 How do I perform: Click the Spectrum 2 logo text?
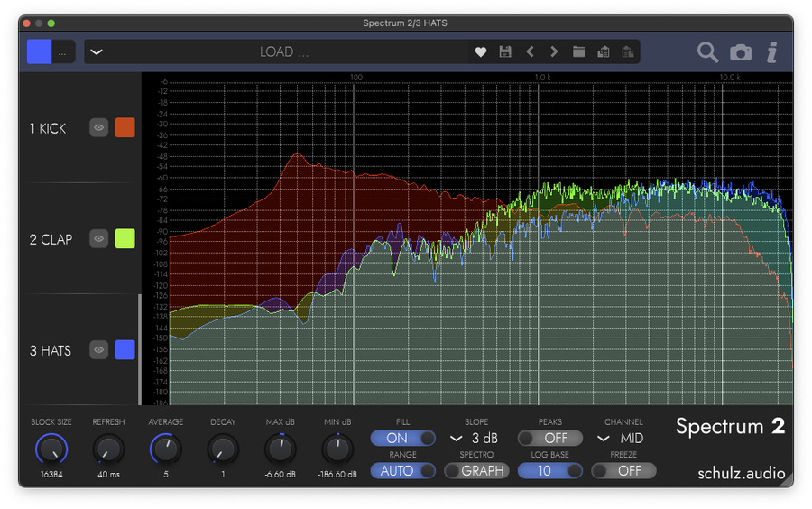pyautogui.click(x=730, y=427)
